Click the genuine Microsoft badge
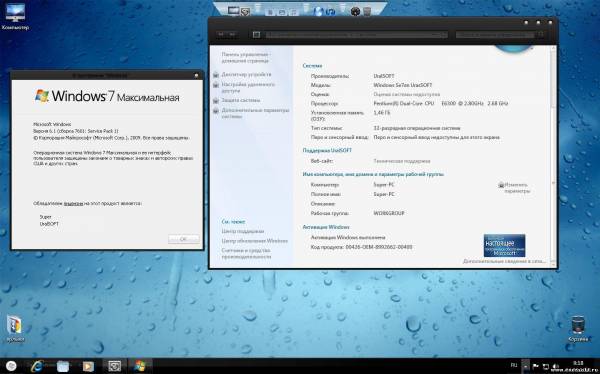The height and width of the screenshot is (374, 600). coord(504,245)
